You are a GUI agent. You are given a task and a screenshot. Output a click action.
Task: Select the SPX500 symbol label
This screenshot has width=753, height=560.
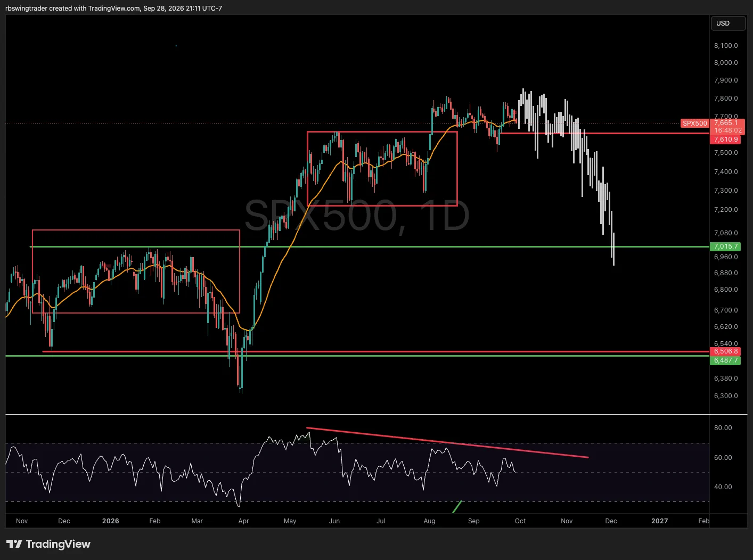click(695, 123)
